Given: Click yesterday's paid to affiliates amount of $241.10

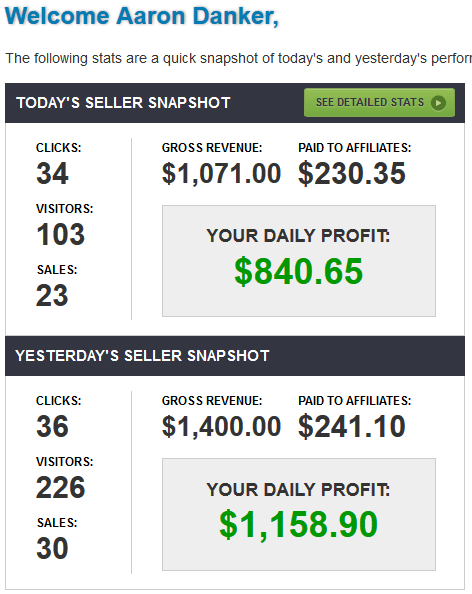Looking at the screenshot, I should coord(352,427).
